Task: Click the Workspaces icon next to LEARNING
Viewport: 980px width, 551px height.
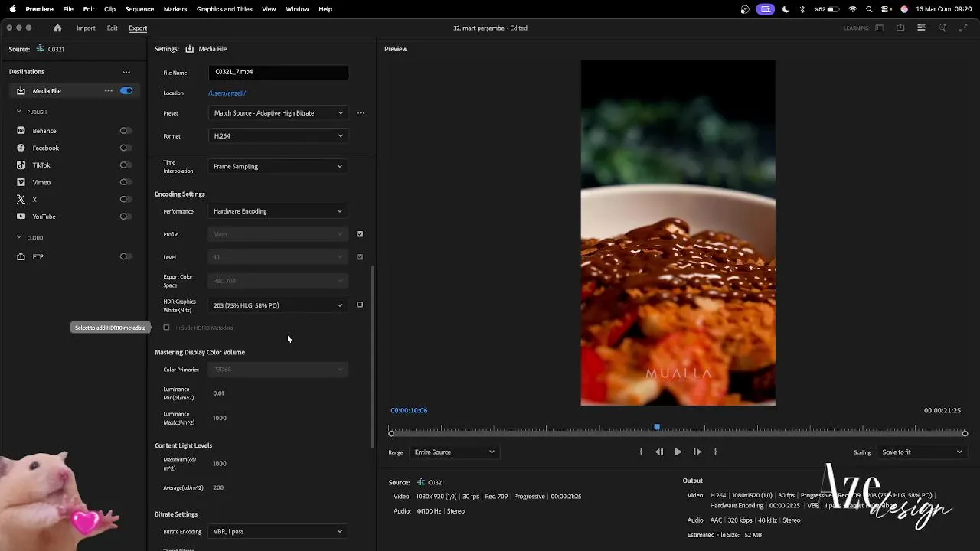Action: [x=879, y=28]
